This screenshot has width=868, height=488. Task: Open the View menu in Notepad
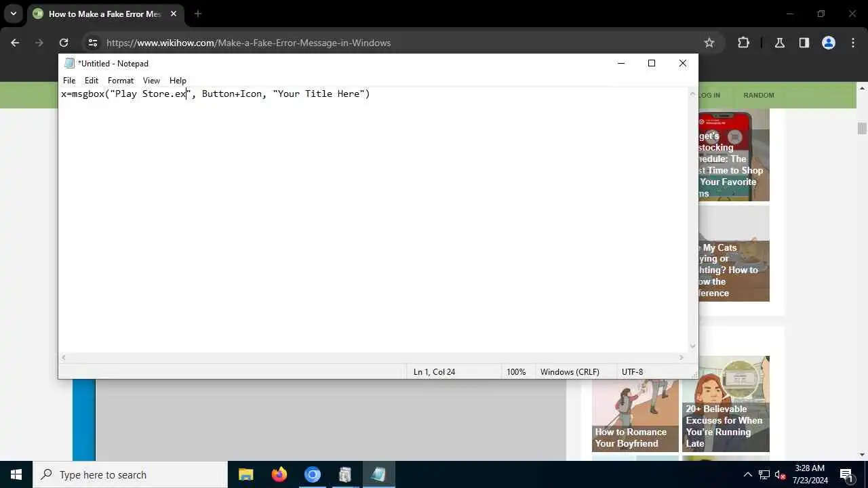[x=151, y=80]
